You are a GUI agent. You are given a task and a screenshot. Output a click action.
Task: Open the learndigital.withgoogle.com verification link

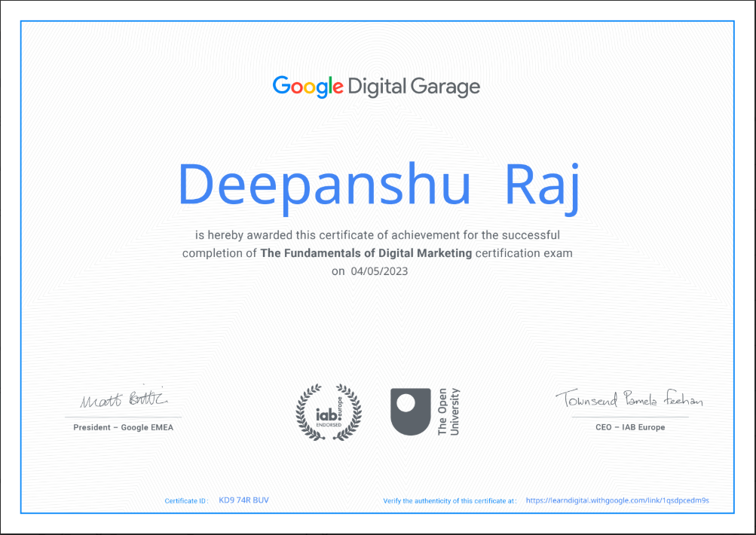[617, 500]
